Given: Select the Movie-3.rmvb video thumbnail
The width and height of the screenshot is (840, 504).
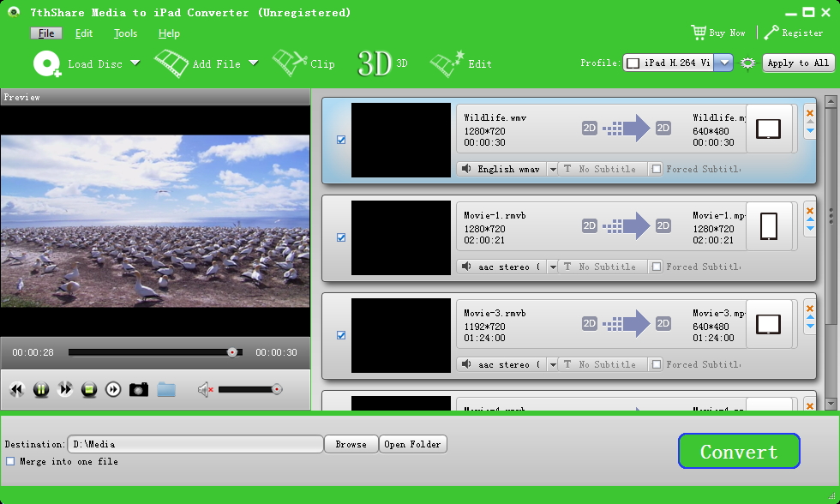Looking at the screenshot, I should (401, 335).
